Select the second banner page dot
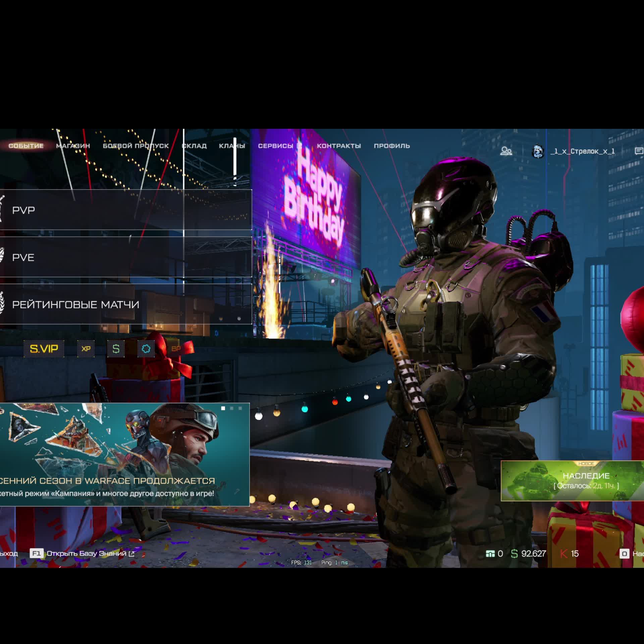The image size is (644, 644). click(x=232, y=408)
